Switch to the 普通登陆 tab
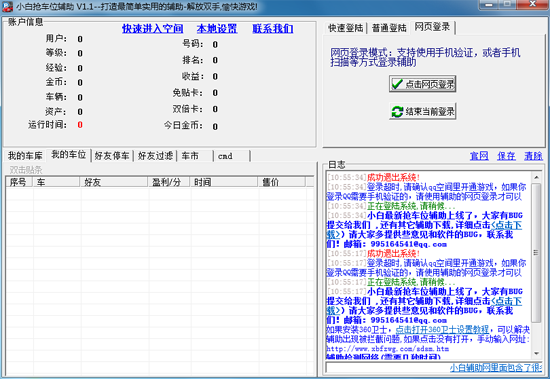This screenshot has height=379, width=550. tap(389, 28)
